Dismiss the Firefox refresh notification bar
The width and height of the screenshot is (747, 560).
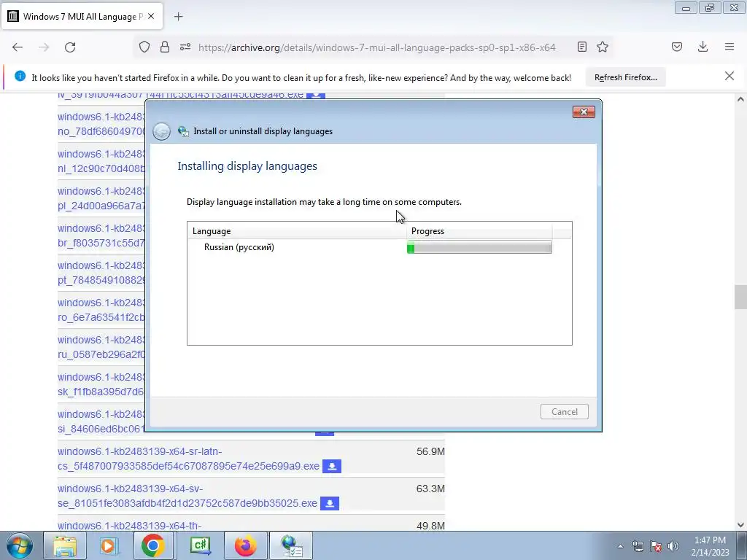(x=729, y=76)
